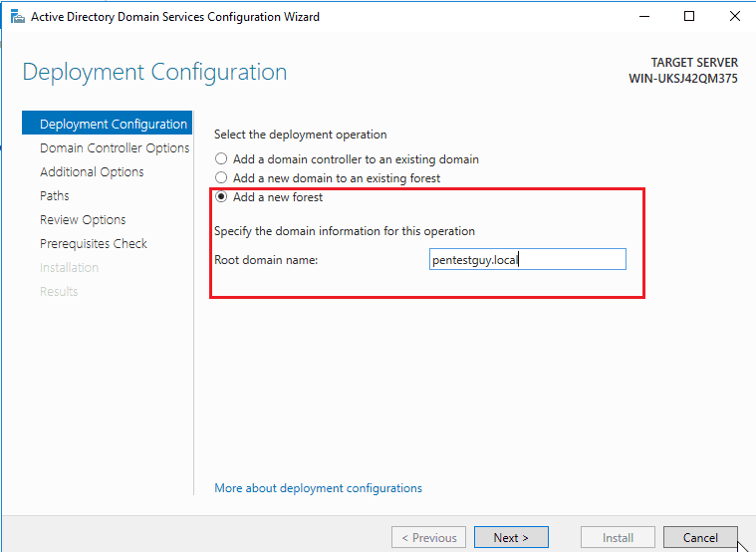Click the Root domain name label
Image resolution: width=756 pixels, height=552 pixels.
pyautogui.click(x=266, y=260)
